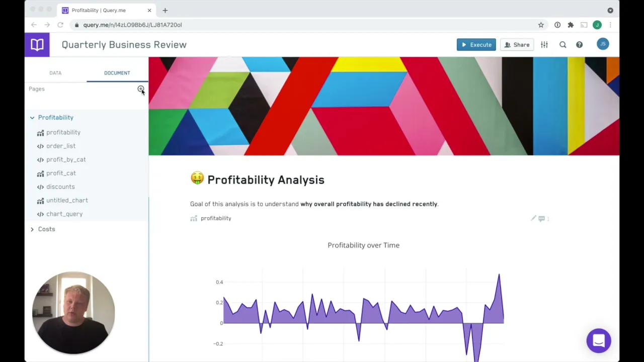Open the JS user avatar
The height and width of the screenshot is (362, 644).
pyautogui.click(x=603, y=44)
